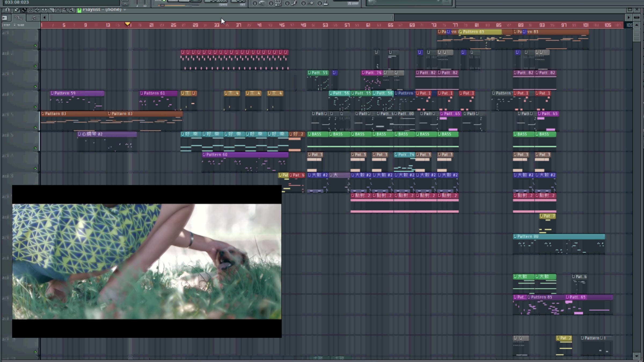Toggle the magnet snap icon

coord(7,10)
